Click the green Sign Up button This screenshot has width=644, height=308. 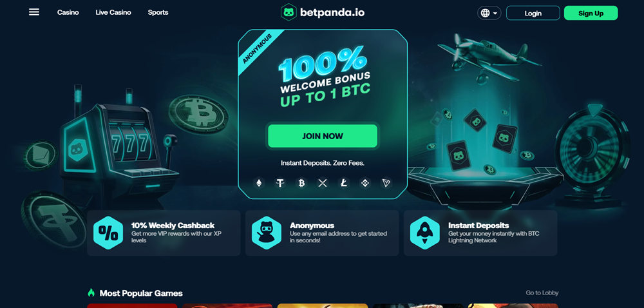coord(591,13)
